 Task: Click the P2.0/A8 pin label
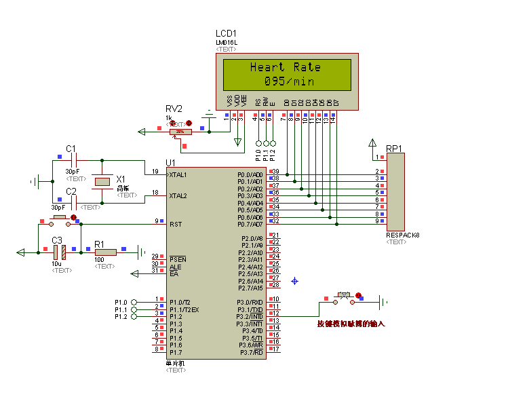pyautogui.click(x=252, y=239)
